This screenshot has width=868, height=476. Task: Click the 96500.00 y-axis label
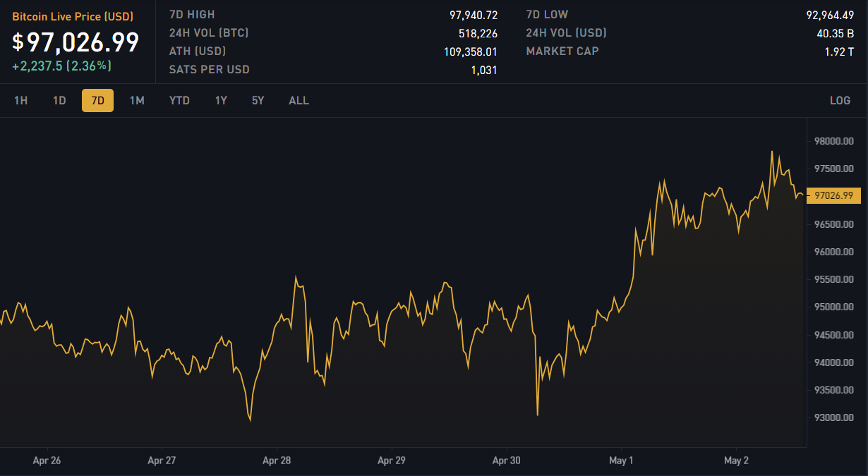tap(833, 224)
